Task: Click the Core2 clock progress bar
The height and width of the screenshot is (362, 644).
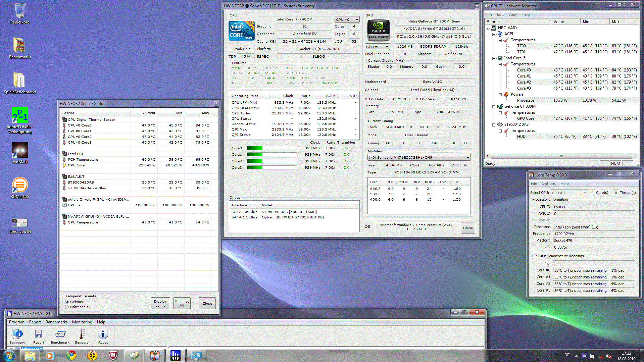Action: pos(271,161)
